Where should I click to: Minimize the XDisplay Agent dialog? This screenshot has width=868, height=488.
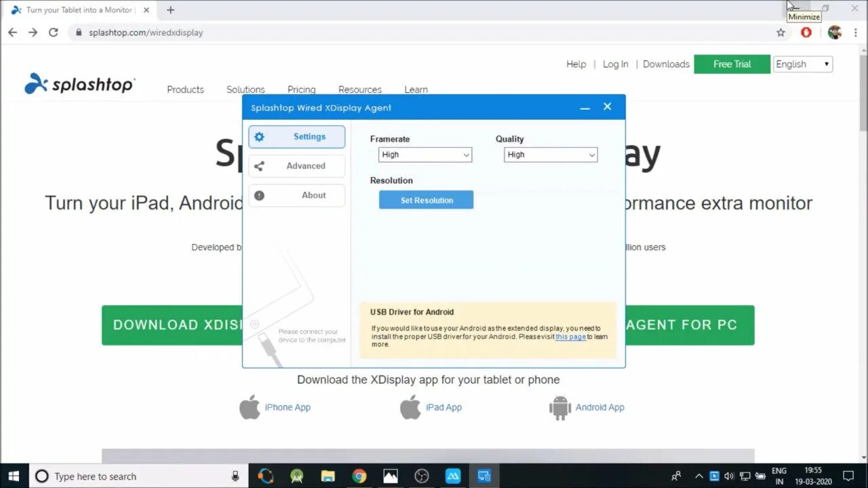point(585,107)
